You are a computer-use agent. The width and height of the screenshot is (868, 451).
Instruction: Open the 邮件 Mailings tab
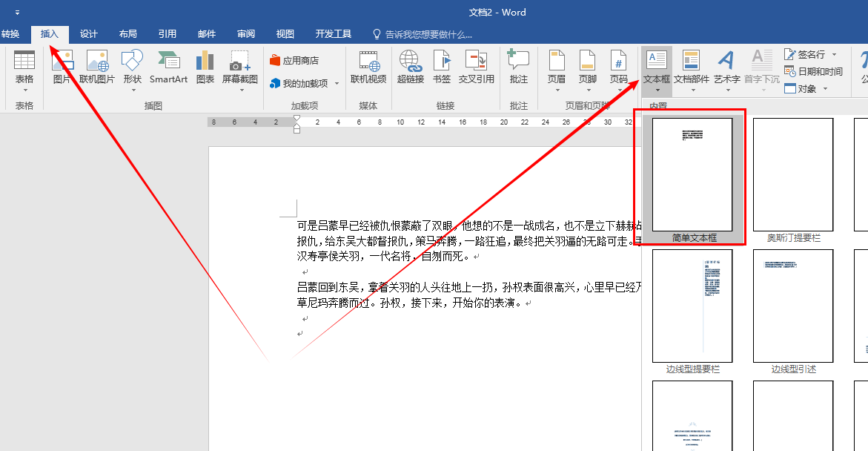click(207, 34)
